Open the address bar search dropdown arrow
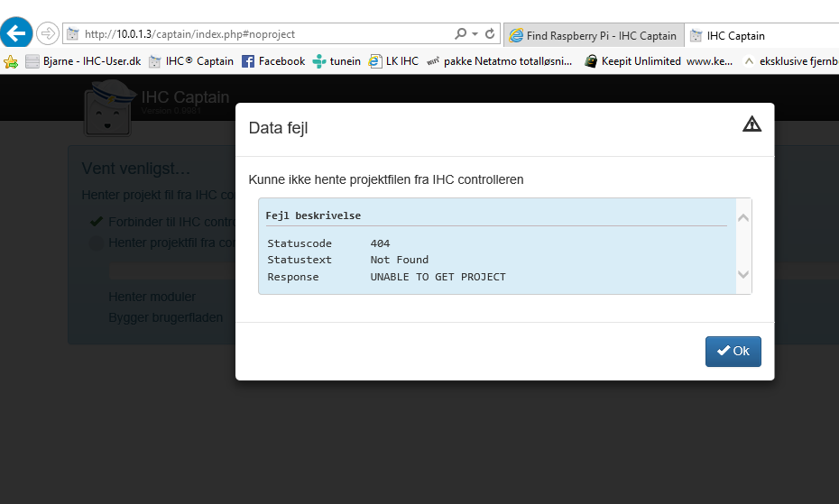 click(475, 34)
